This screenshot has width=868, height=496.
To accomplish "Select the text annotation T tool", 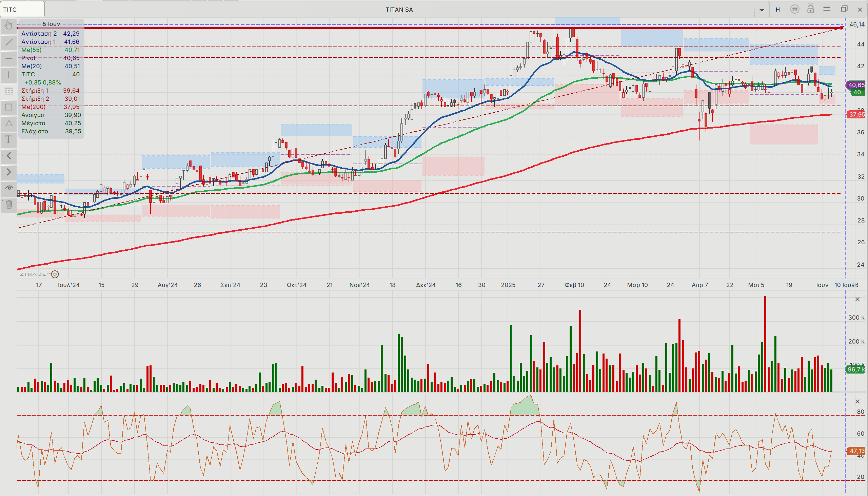I will click(x=9, y=139).
